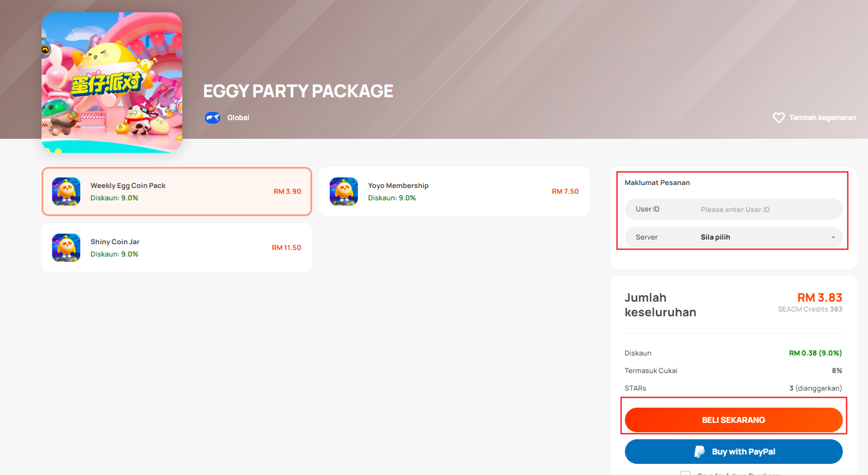Click the Yoyo Membership product icon
This screenshot has width=868, height=475.
344,192
